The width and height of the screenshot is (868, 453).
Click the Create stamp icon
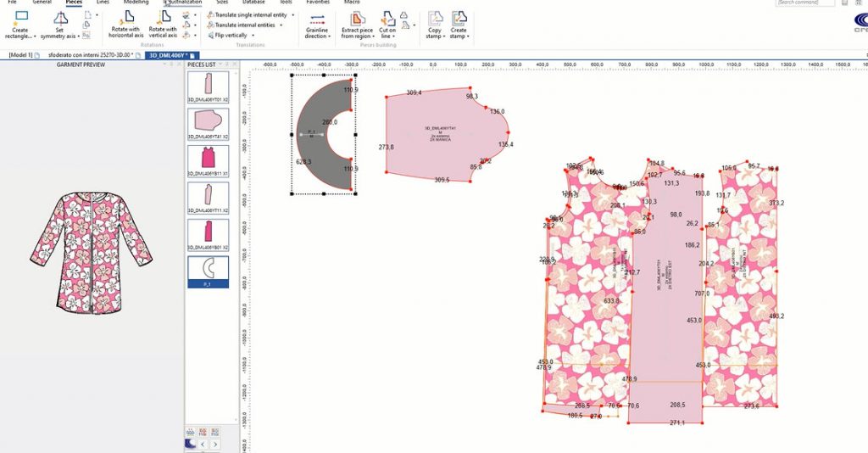point(459,19)
